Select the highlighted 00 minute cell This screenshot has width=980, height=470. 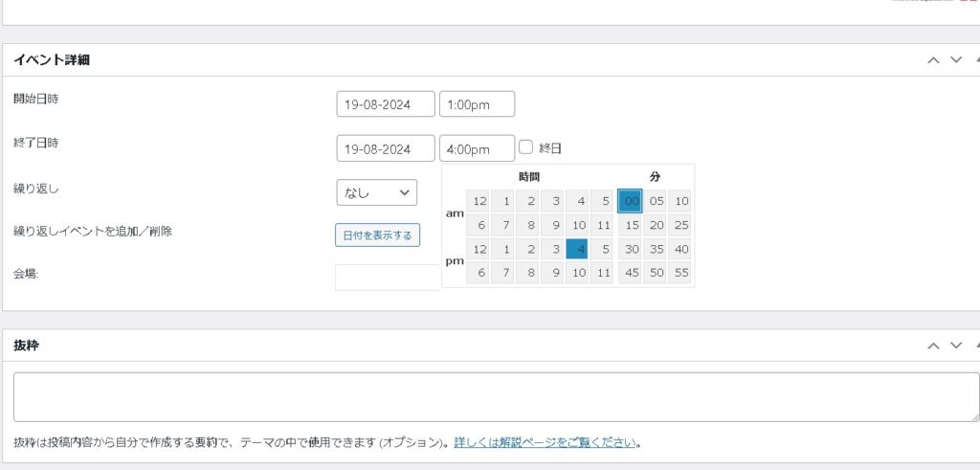630,201
